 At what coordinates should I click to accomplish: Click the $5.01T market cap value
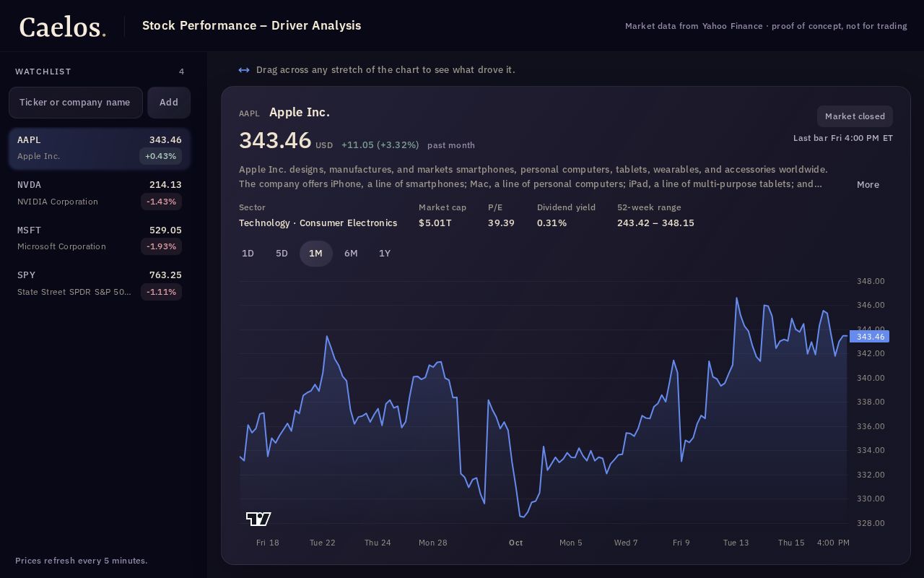click(x=435, y=223)
